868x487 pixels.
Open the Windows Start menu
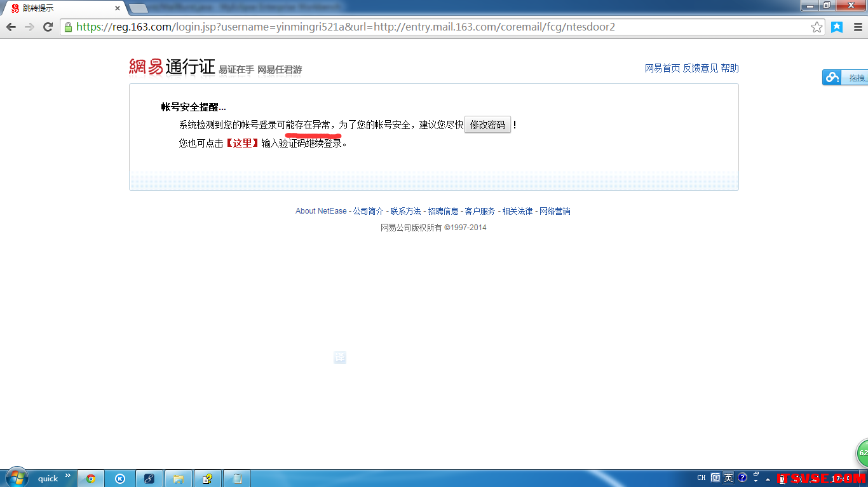pos(17,477)
